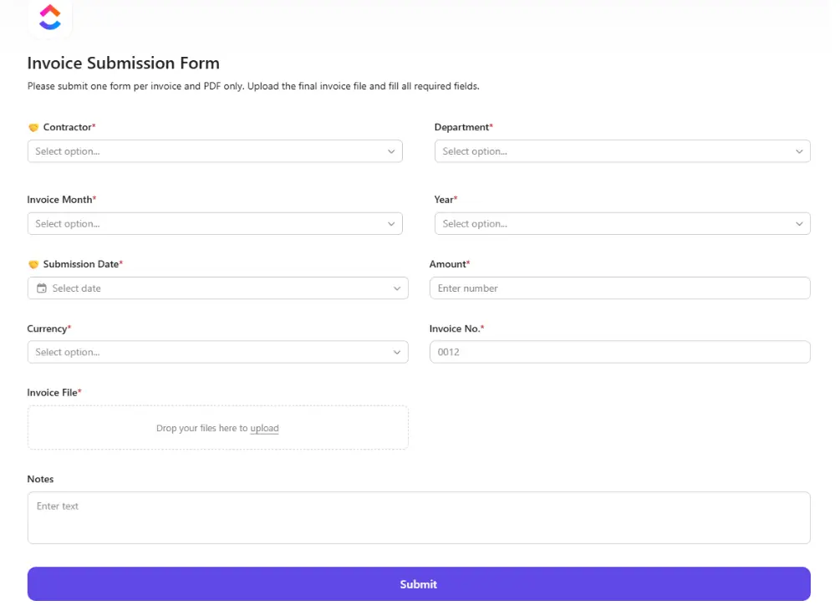This screenshot has width=840, height=616.
Task: Click the handshake icon beside Submission Date
Action: tap(33, 264)
